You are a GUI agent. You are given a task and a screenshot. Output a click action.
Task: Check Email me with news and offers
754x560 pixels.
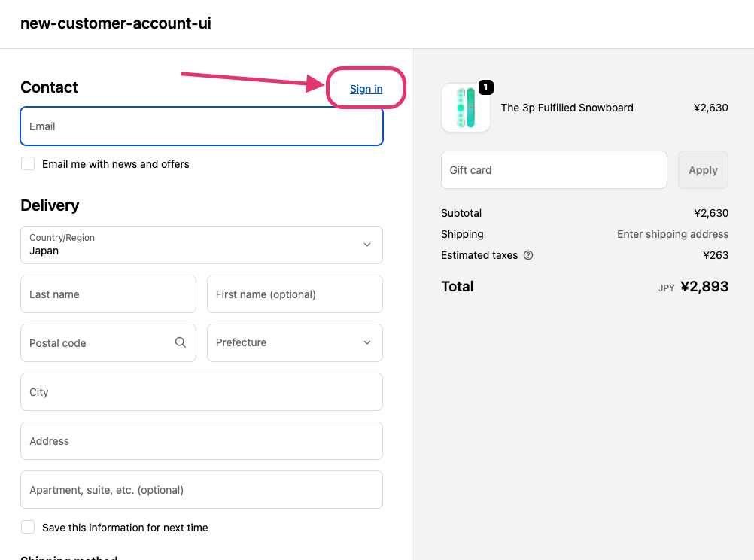point(28,163)
